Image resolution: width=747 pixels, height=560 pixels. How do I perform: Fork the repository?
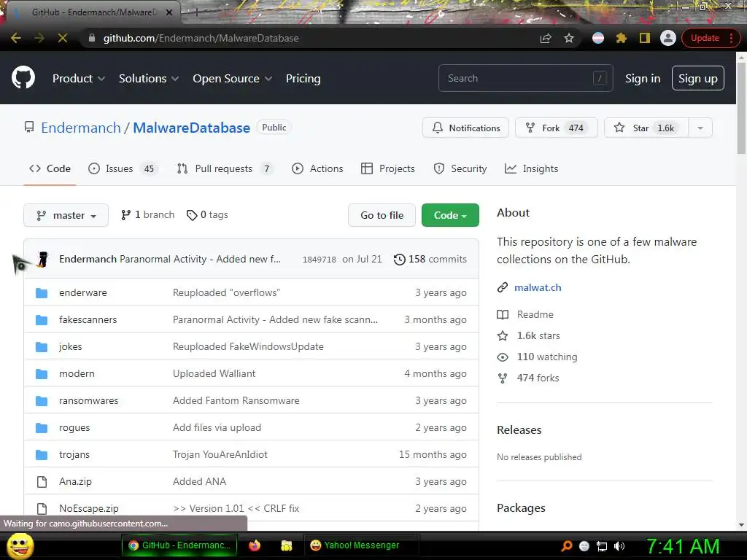point(557,128)
